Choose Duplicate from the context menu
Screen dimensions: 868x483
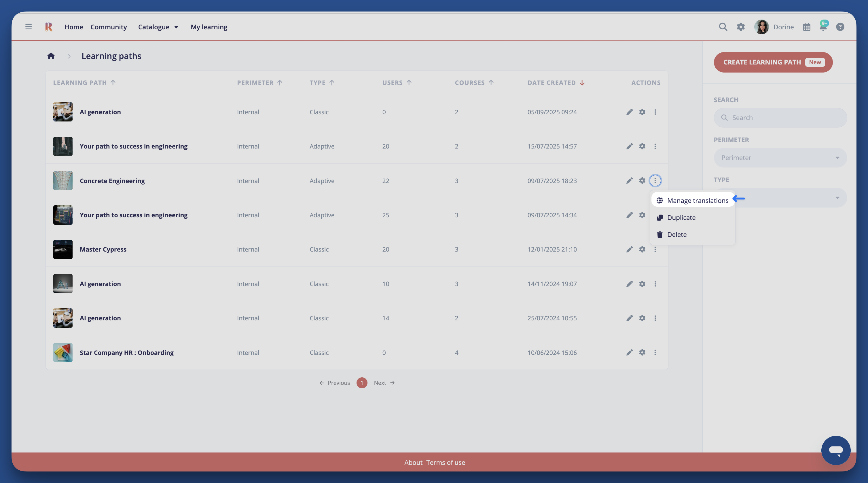coord(681,218)
